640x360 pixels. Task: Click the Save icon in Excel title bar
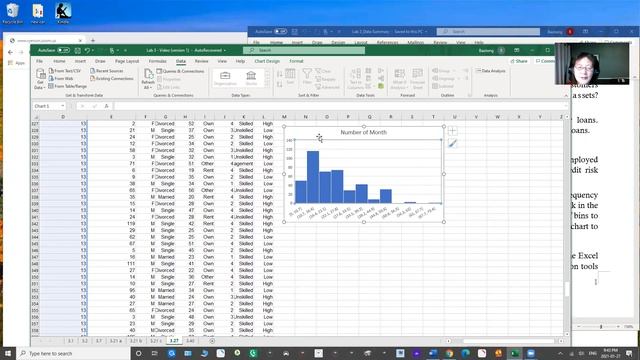point(77,50)
